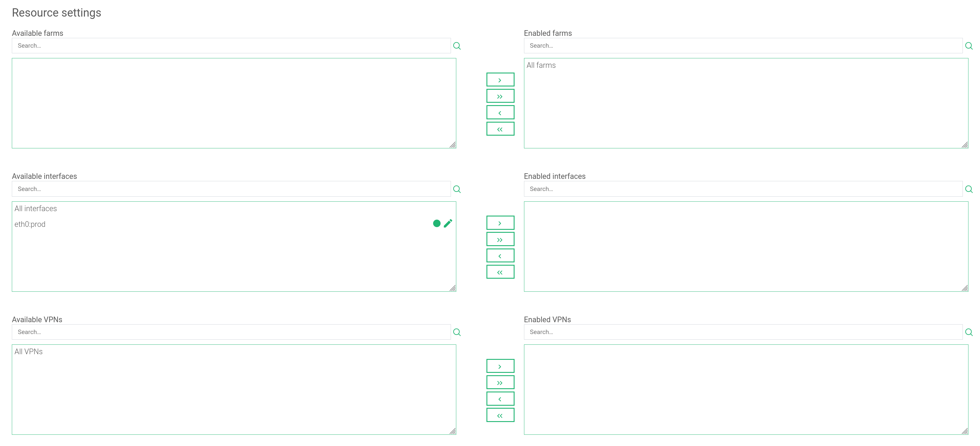
Task: Remove selected interface from Enabled interfaces
Action: [x=500, y=256]
